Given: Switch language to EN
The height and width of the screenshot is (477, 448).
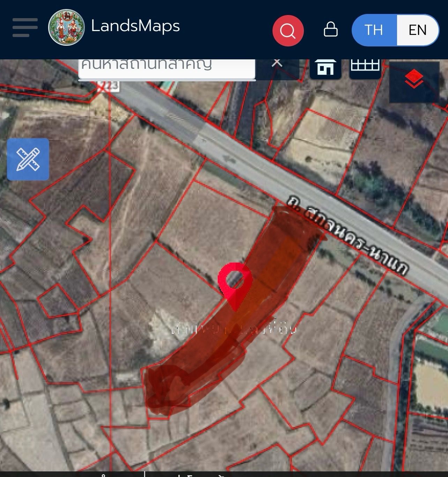Looking at the screenshot, I should (x=418, y=30).
